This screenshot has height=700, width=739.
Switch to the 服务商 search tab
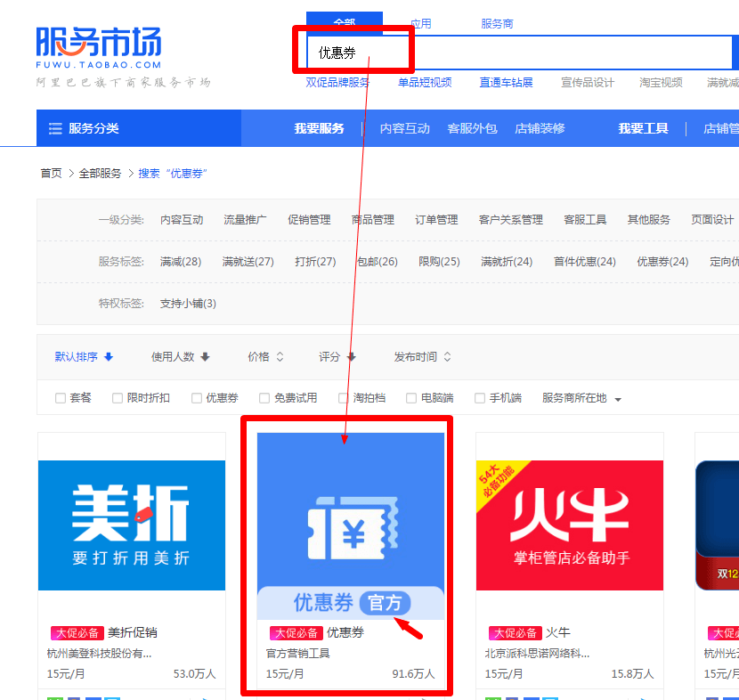497,23
